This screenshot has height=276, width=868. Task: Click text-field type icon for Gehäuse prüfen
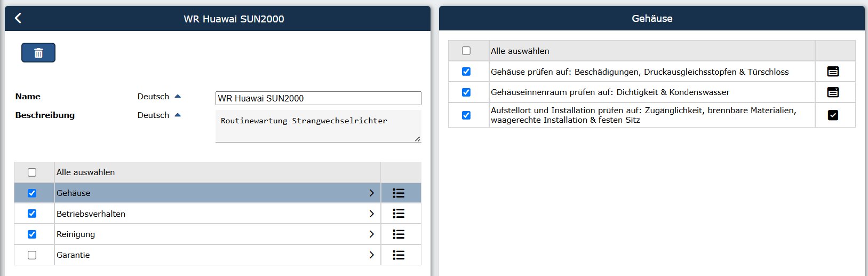(833, 72)
